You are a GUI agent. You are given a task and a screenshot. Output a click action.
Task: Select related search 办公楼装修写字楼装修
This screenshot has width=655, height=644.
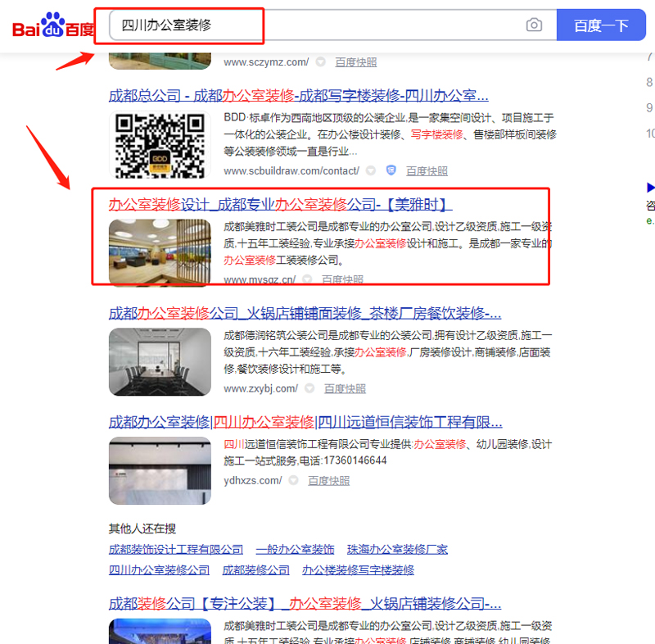pos(358,569)
